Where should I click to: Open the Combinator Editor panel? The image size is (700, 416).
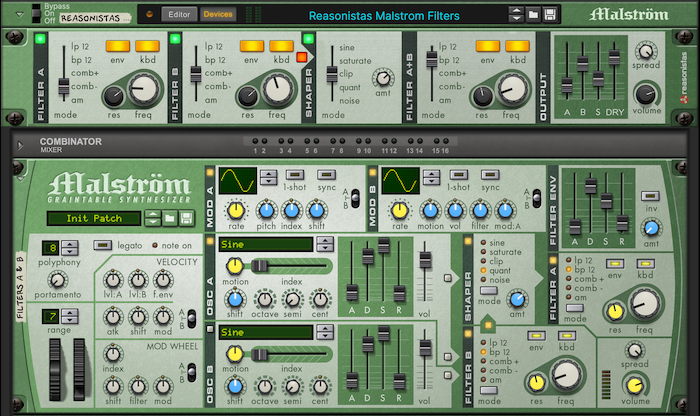tap(179, 14)
